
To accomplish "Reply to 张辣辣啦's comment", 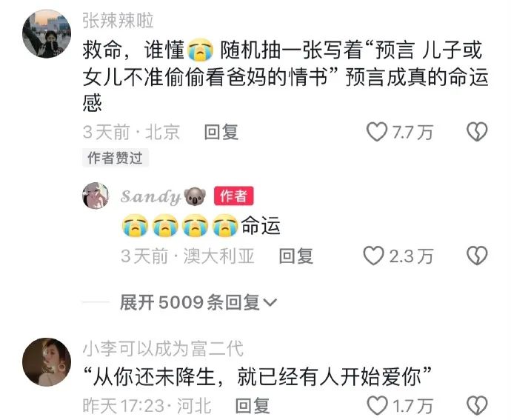I will point(221,132).
